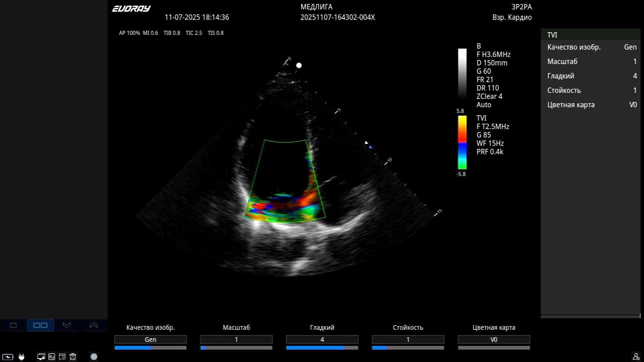Viewport: 644px width, 362px height.
Task: Open the network monitor warning icon
Action: click(41, 357)
